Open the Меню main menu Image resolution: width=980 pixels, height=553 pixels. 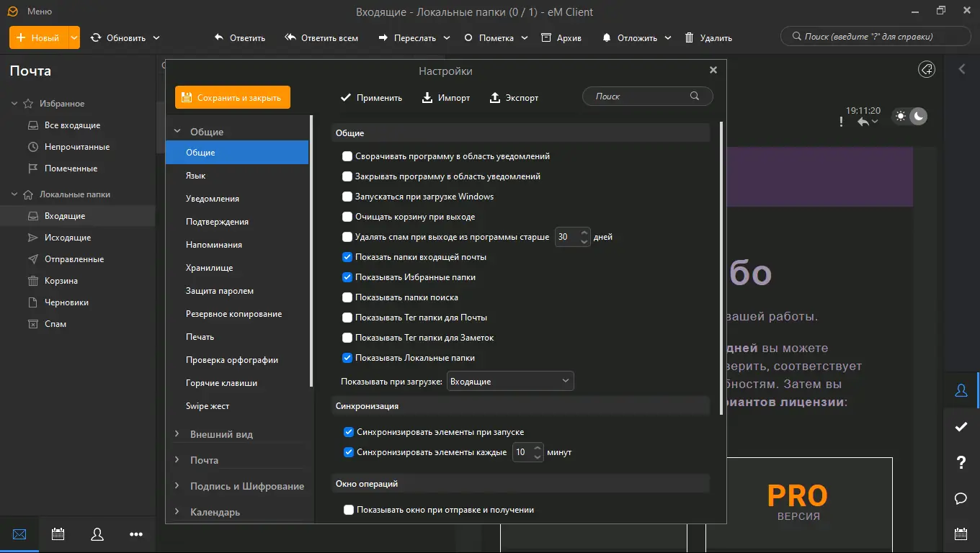point(39,12)
